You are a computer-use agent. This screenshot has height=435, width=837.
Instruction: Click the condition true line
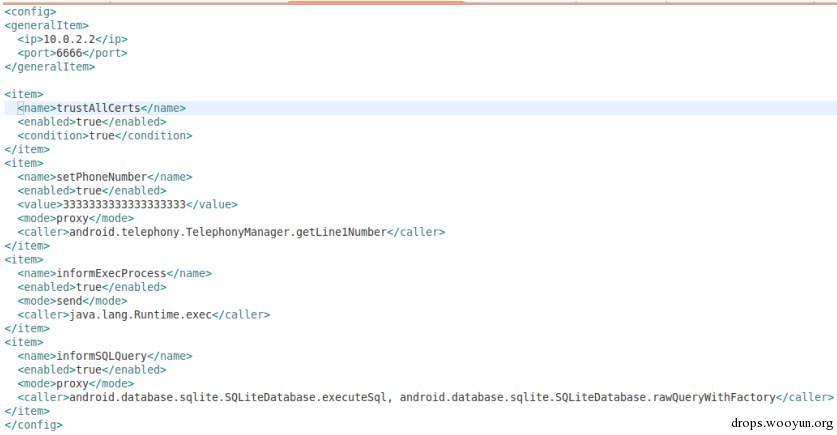tap(104, 135)
